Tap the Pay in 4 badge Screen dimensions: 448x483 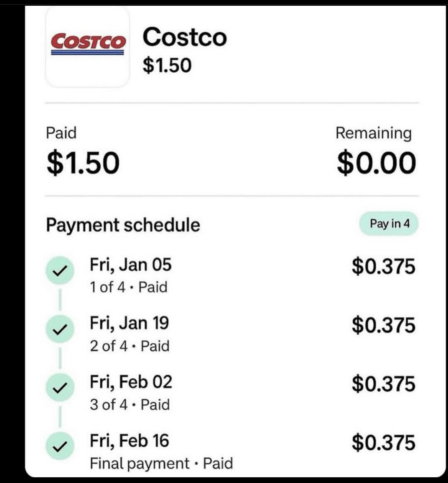click(x=389, y=224)
